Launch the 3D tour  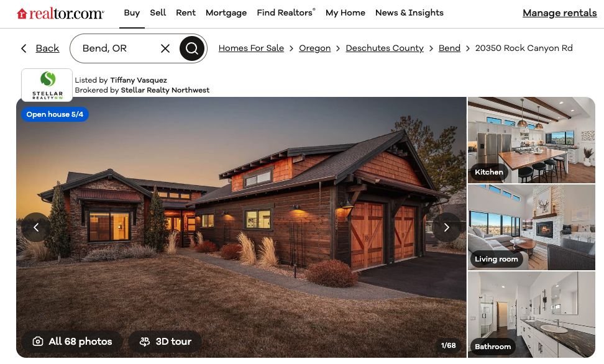tap(165, 341)
